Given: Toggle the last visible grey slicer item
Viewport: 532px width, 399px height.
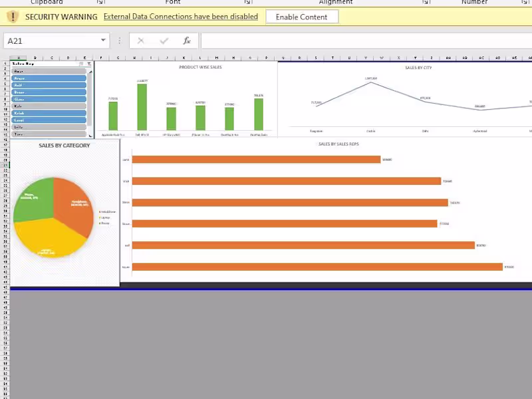Looking at the screenshot, I should tap(49, 134).
